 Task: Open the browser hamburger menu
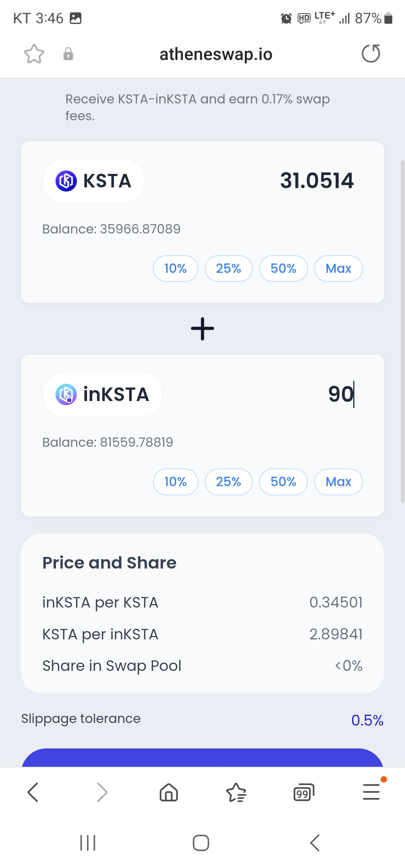(371, 792)
